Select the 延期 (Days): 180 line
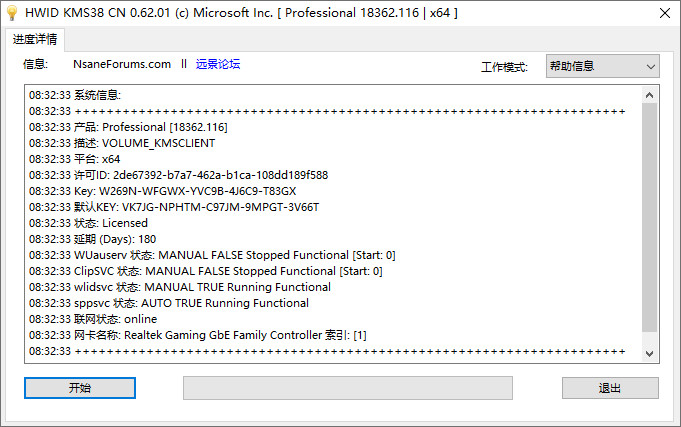Image resolution: width=681 pixels, height=427 pixels. tap(93, 239)
